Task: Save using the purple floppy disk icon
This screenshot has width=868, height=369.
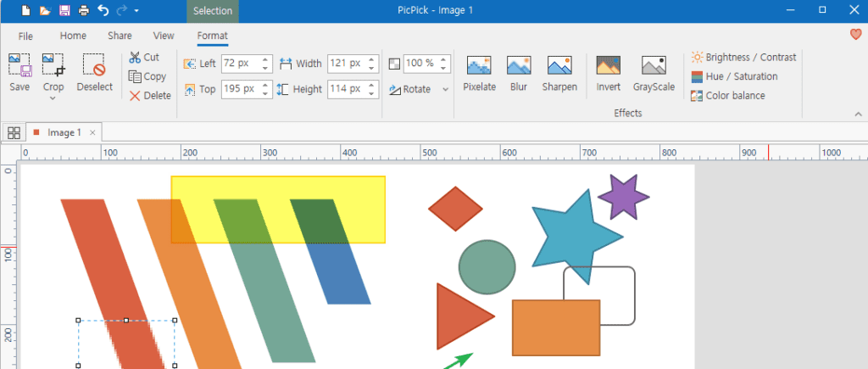Action: (x=64, y=10)
